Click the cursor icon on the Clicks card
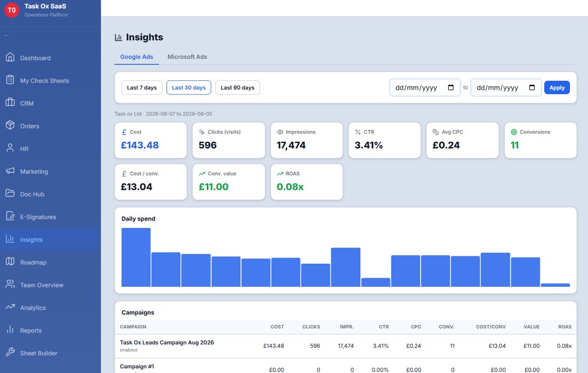This screenshot has width=588, height=373. pyautogui.click(x=202, y=132)
